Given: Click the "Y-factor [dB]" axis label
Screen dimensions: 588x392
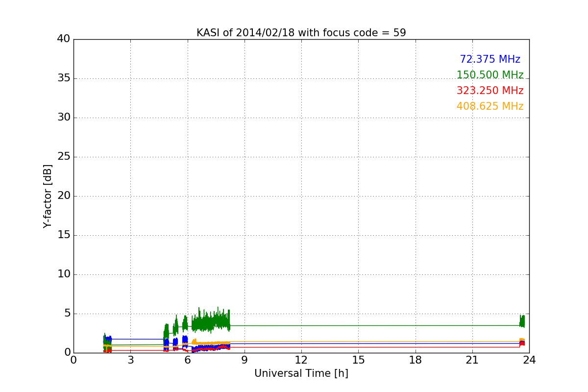Looking at the screenshot, I should pyautogui.click(x=48, y=196).
